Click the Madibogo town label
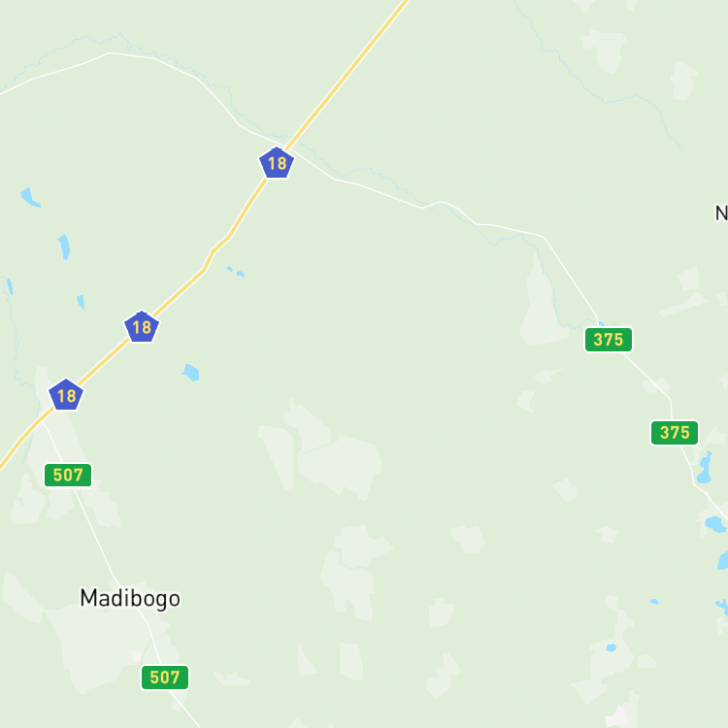728x728 pixels. coord(130,599)
